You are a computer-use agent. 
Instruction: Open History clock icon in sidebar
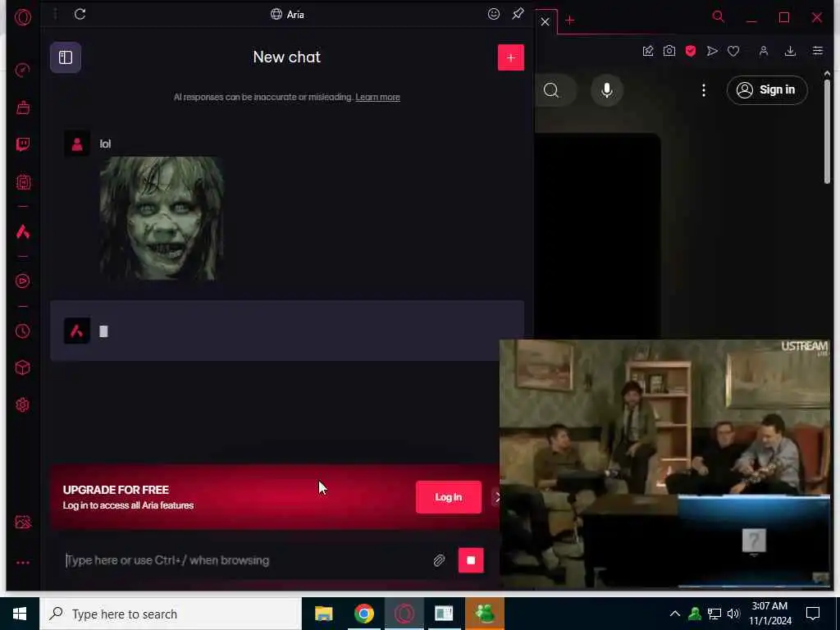click(x=23, y=331)
